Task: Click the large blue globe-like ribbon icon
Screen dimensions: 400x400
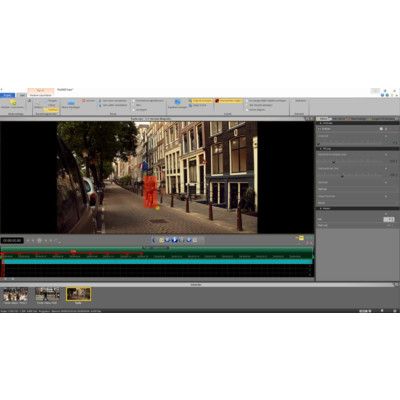Action: click(178, 102)
